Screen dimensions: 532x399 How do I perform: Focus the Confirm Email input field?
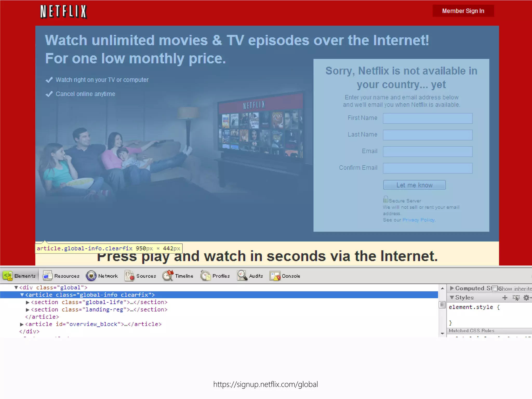pyautogui.click(x=428, y=168)
